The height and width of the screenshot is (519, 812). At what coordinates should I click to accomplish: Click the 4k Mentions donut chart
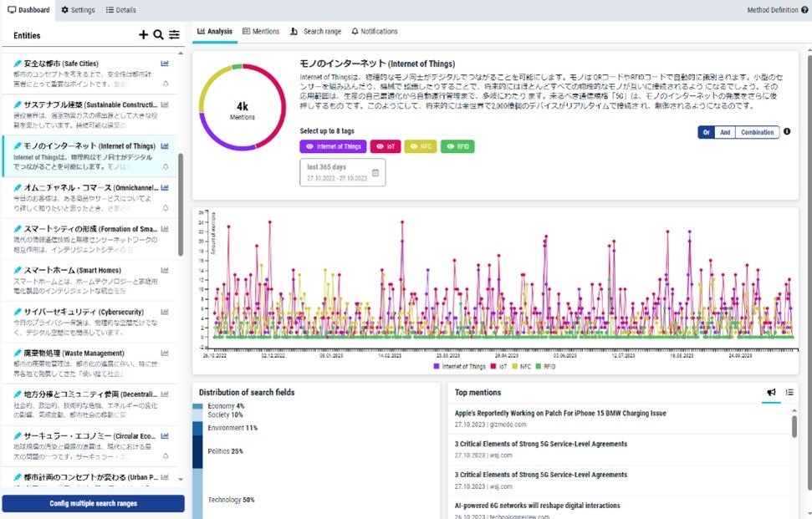click(243, 107)
